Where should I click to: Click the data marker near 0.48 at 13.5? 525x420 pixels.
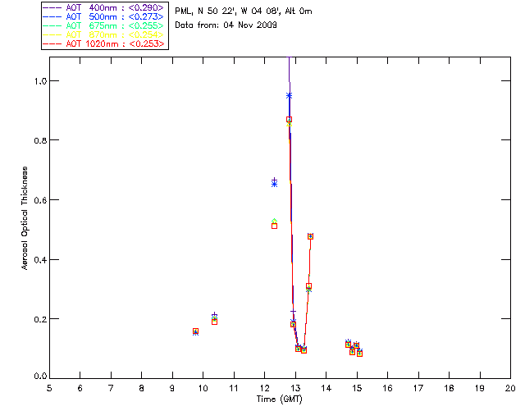coord(310,236)
